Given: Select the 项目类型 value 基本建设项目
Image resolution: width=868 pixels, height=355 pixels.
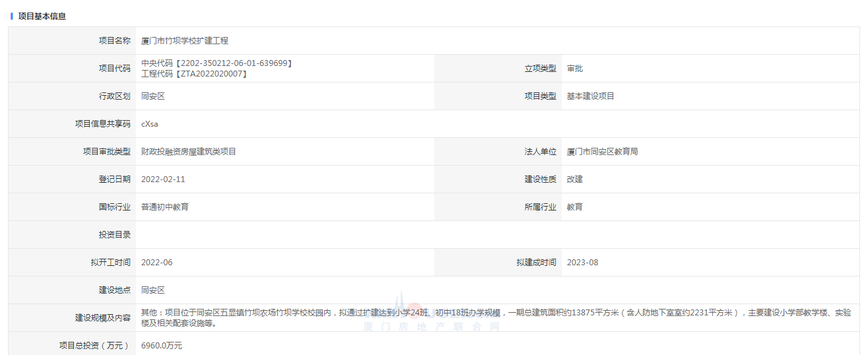Looking at the screenshot, I should pyautogui.click(x=590, y=96).
